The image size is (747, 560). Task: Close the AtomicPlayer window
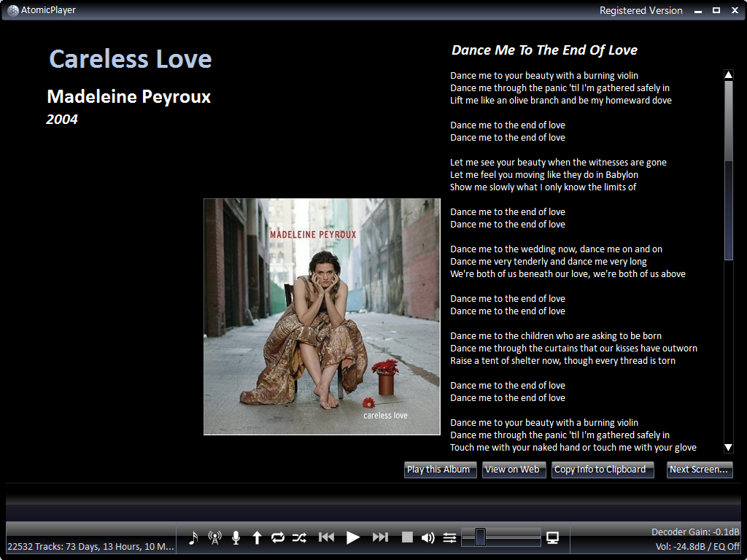pos(735,10)
